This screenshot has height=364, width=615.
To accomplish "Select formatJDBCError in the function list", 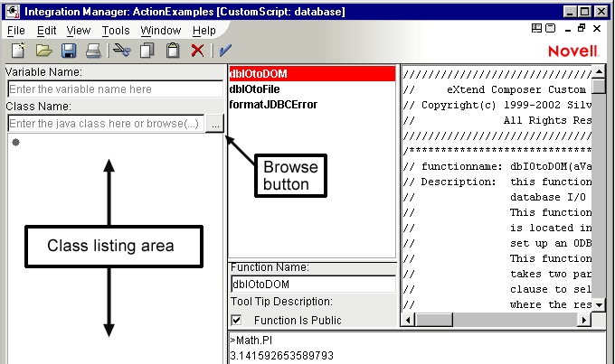I will pyautogui.click(x=273, y=105).
